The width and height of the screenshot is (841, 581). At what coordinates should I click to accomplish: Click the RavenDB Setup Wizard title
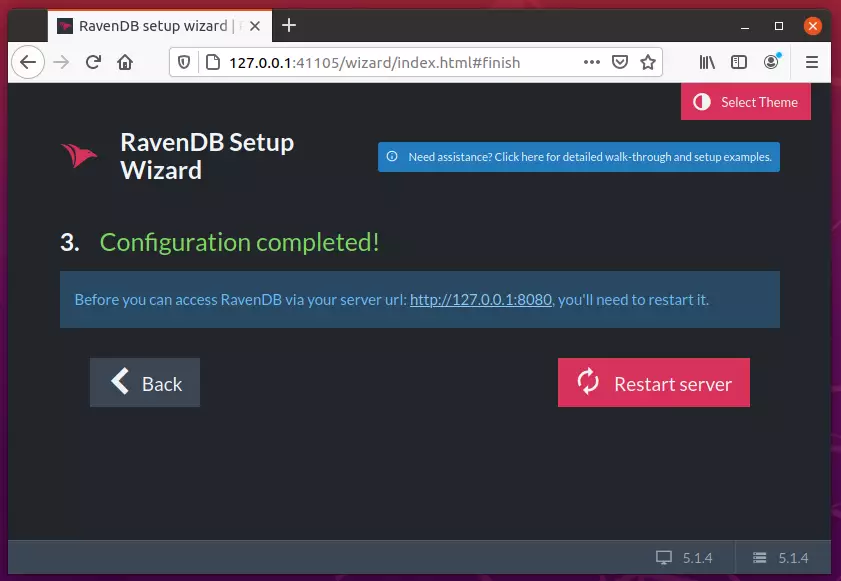tap(207, 156)
